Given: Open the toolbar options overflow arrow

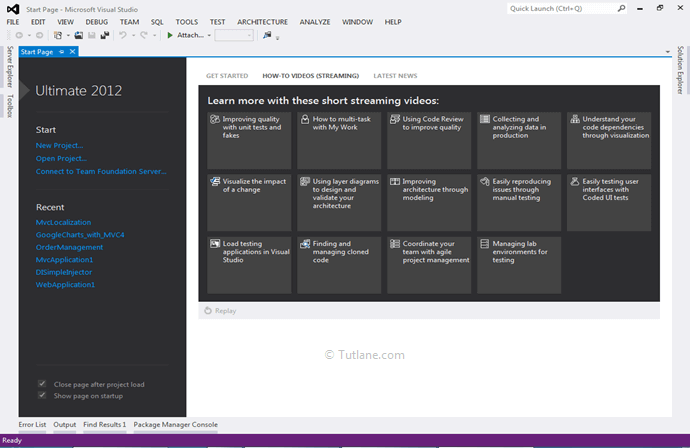Looking at the screenshot, I should click(278, 38).
